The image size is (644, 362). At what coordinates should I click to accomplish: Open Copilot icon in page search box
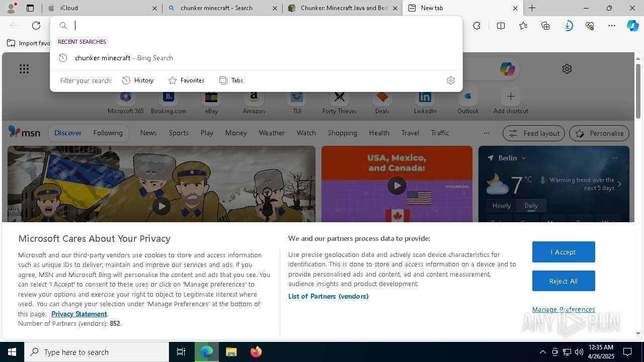click(x=507, y=69)
